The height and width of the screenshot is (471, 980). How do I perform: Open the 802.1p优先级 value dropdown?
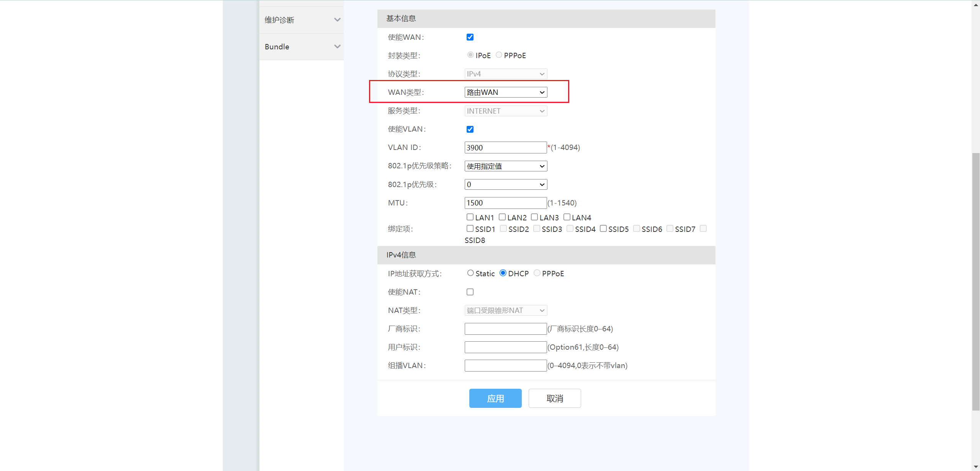pos(506,184)
